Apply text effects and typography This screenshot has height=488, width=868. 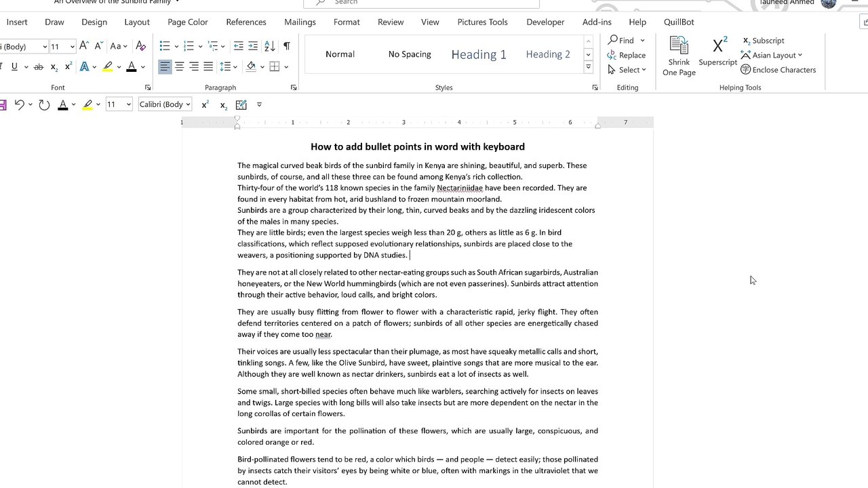(84, 66)
